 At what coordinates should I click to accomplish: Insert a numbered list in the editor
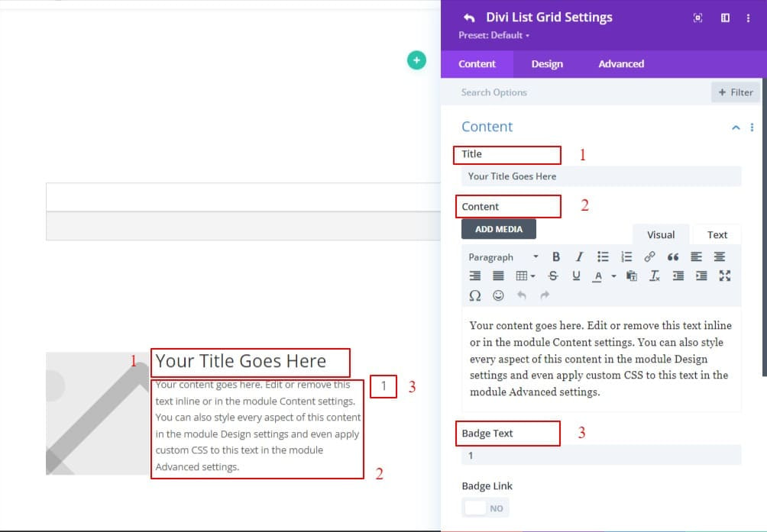tap(626, 257)
